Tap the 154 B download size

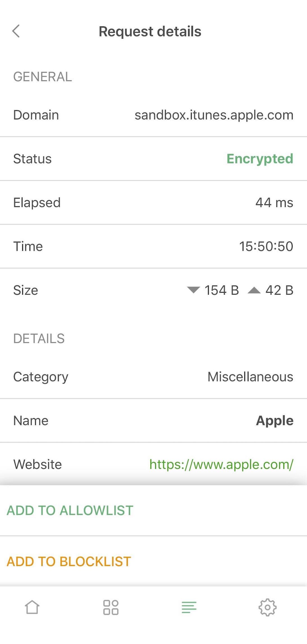point(222,290)
